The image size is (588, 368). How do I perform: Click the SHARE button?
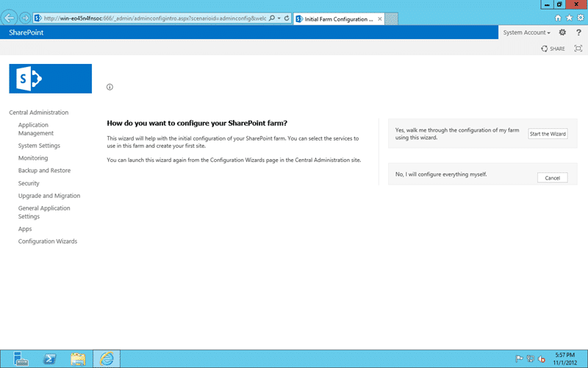click(x=553, y=49)
